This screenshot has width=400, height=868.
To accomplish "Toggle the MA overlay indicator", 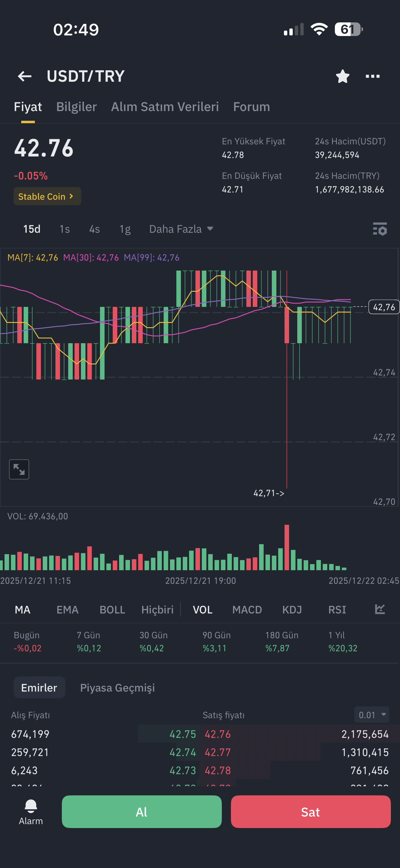I will click(23, 610).
